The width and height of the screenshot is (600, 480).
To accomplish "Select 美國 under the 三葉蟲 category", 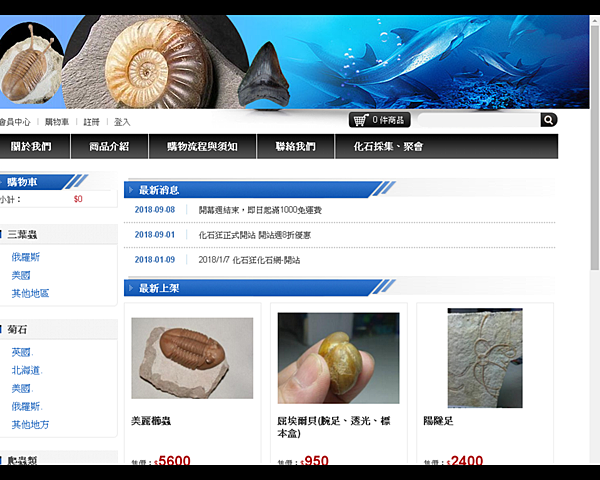I will tap(21, 275).
